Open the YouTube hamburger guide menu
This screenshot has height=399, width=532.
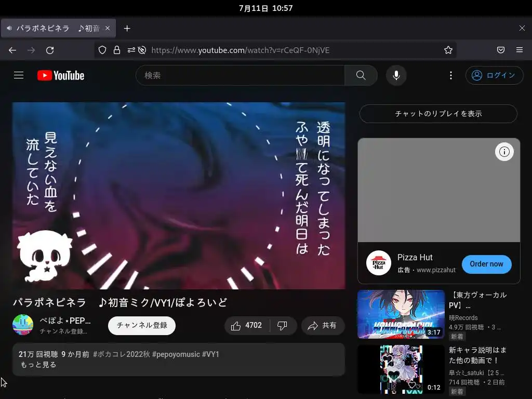19,75
